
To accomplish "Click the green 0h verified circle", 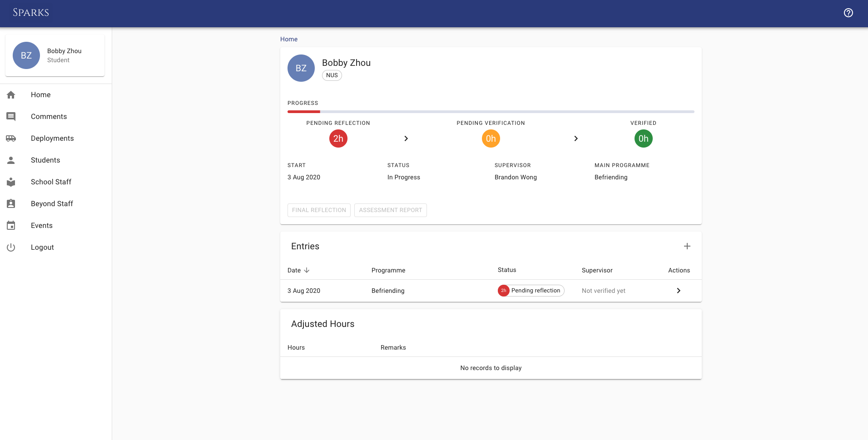I will [644, 138].
